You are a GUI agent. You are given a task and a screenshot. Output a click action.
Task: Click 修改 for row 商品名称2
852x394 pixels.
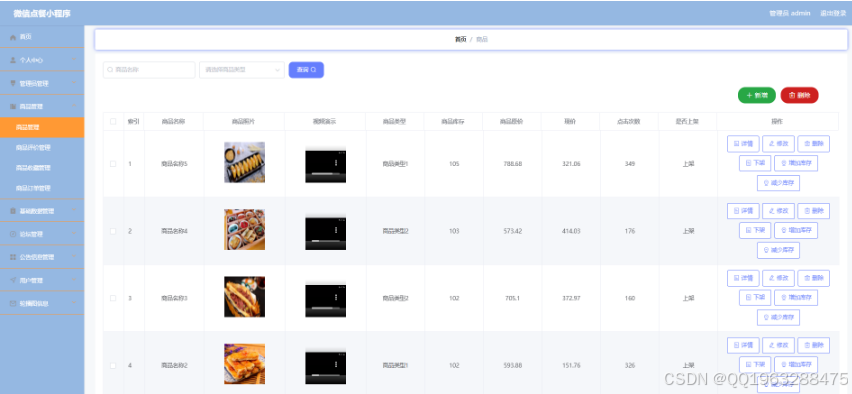point(779,345)
